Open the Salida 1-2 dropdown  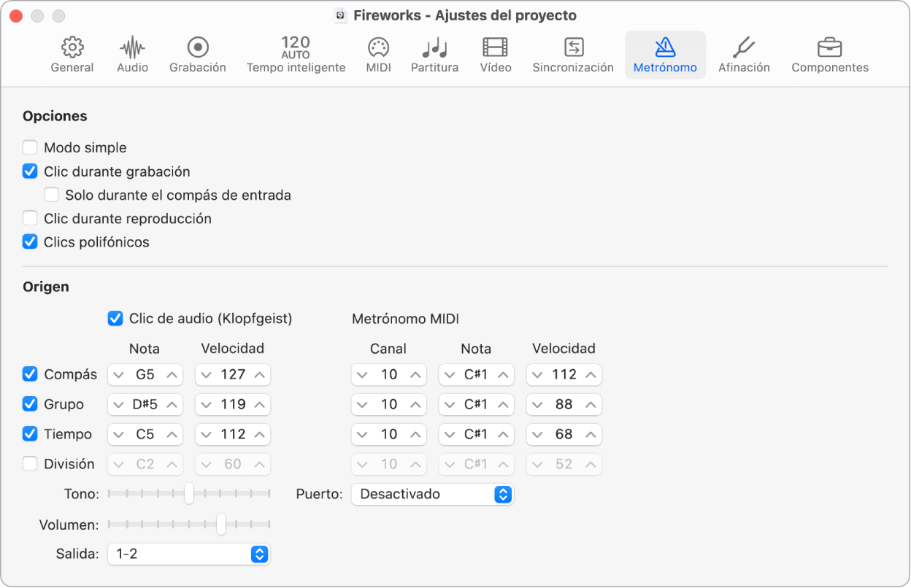189,554
